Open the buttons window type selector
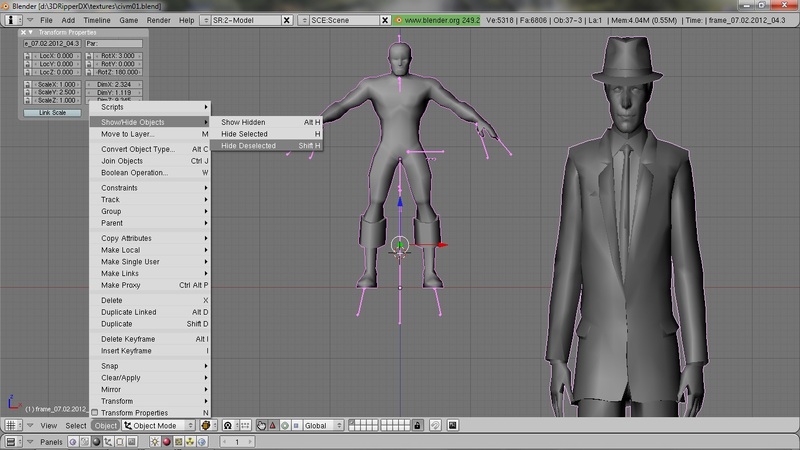800x450 pixels. pos(13,442)
